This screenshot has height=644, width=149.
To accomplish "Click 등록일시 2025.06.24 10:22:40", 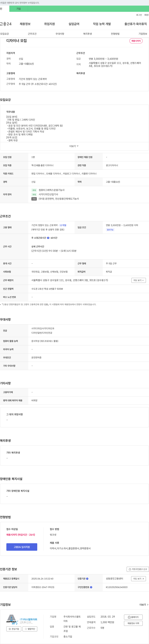I will pos(42,579).
